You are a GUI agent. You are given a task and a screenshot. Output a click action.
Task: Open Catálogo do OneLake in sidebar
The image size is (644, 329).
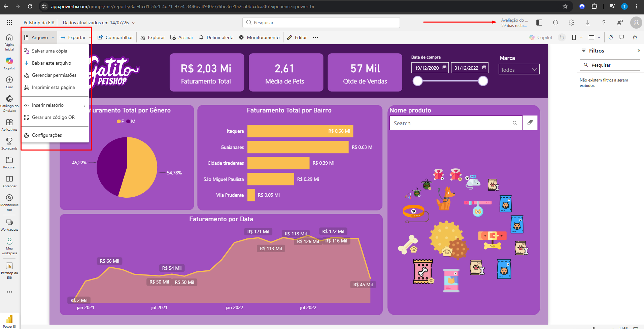tap(9, 103)
